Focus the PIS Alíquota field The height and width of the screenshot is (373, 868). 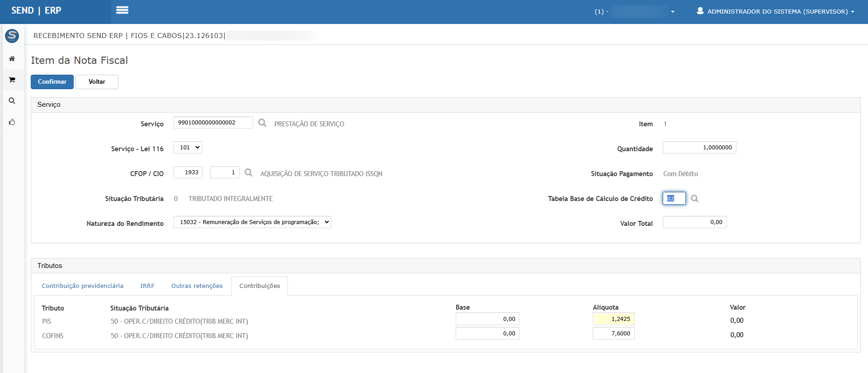point(613,319)
